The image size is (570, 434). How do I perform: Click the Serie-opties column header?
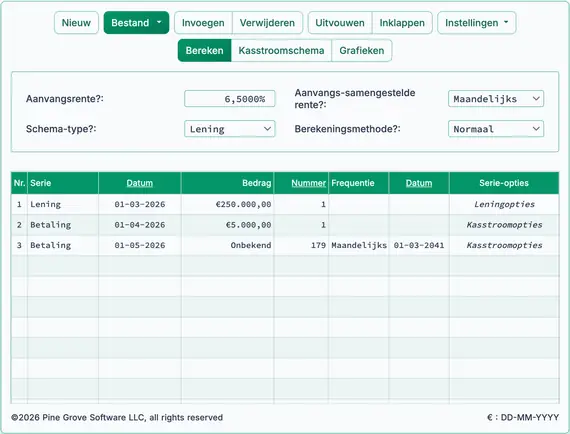[x=504, y=183]
